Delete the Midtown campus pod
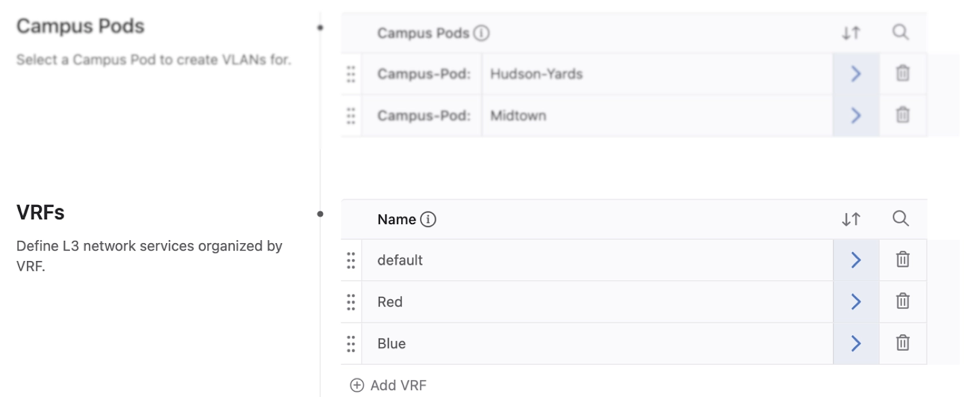980x397 pixels. point(903,115)
